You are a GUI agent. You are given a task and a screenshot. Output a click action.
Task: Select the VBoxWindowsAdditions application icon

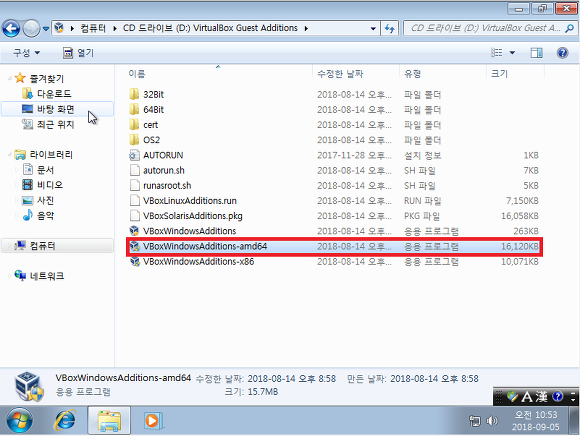(134, 231)
